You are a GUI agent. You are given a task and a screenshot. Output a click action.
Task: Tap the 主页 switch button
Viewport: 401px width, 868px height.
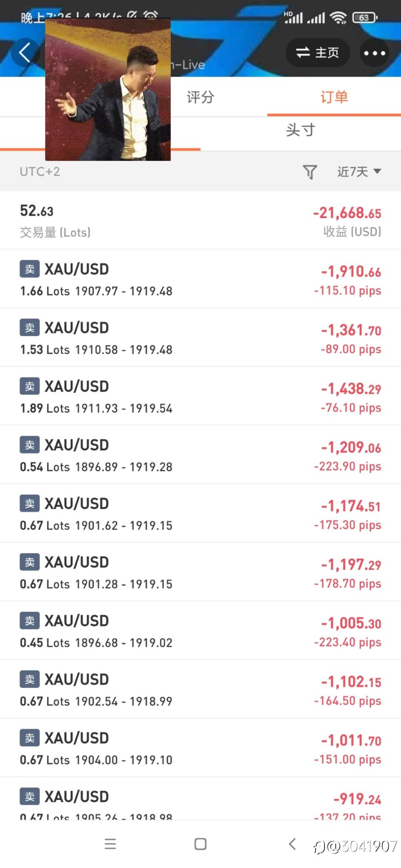click(317, 53)
